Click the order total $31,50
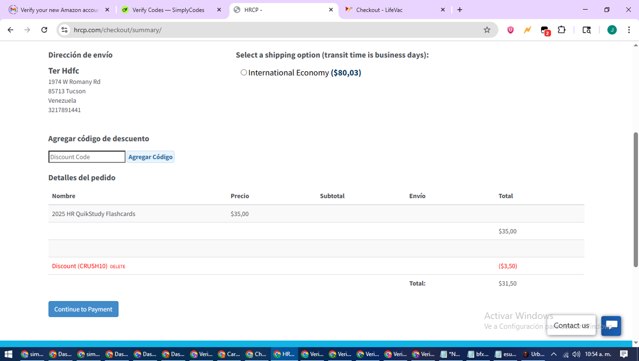 tap(507, 284)
